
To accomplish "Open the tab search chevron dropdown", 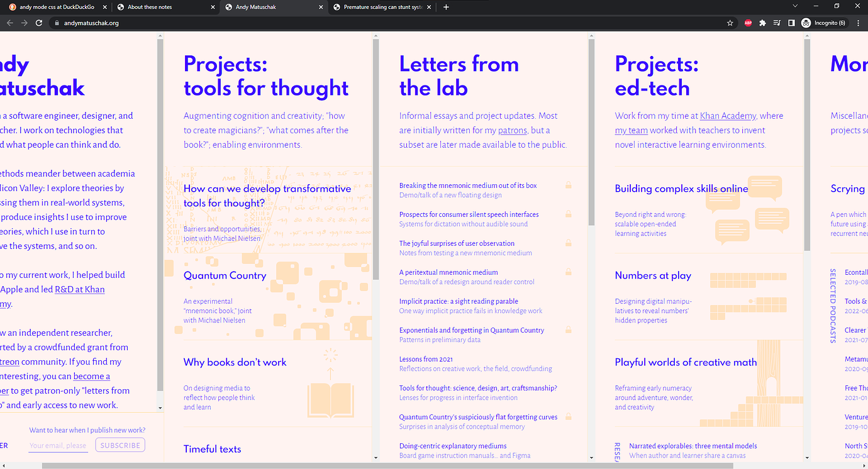I will tap(795, 6).
